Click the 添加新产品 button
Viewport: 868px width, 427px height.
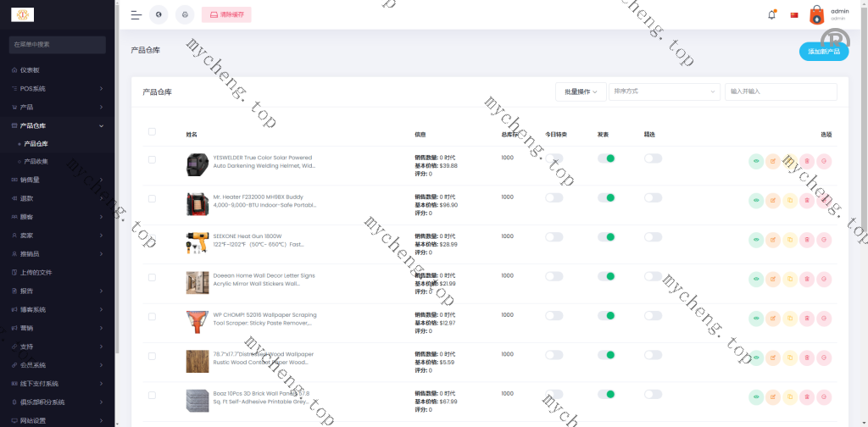[x=823, y=52]
